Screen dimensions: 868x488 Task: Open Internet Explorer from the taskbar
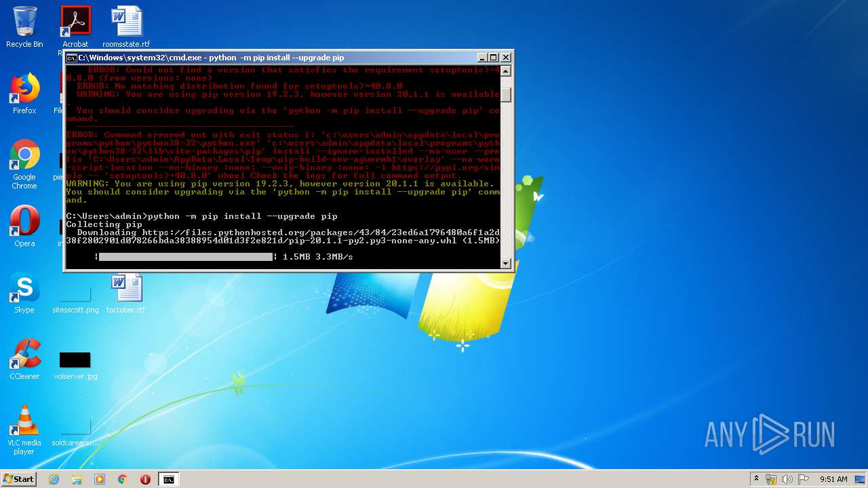tap(54, 479)
